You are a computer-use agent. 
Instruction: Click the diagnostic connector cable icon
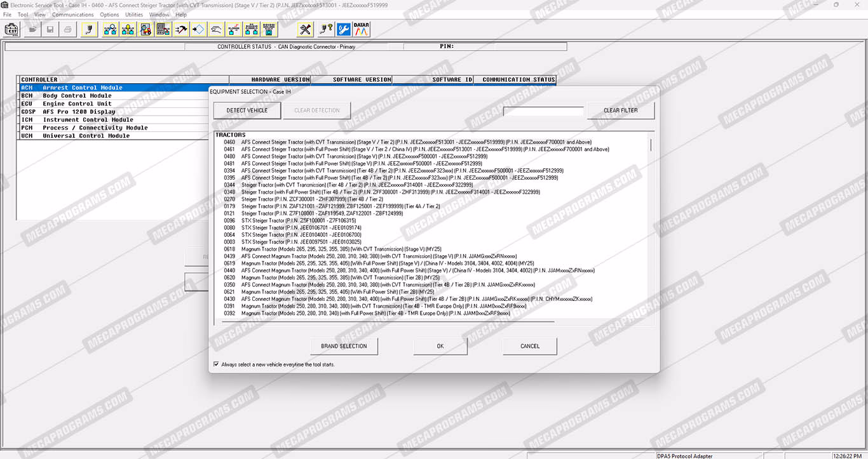90,29
